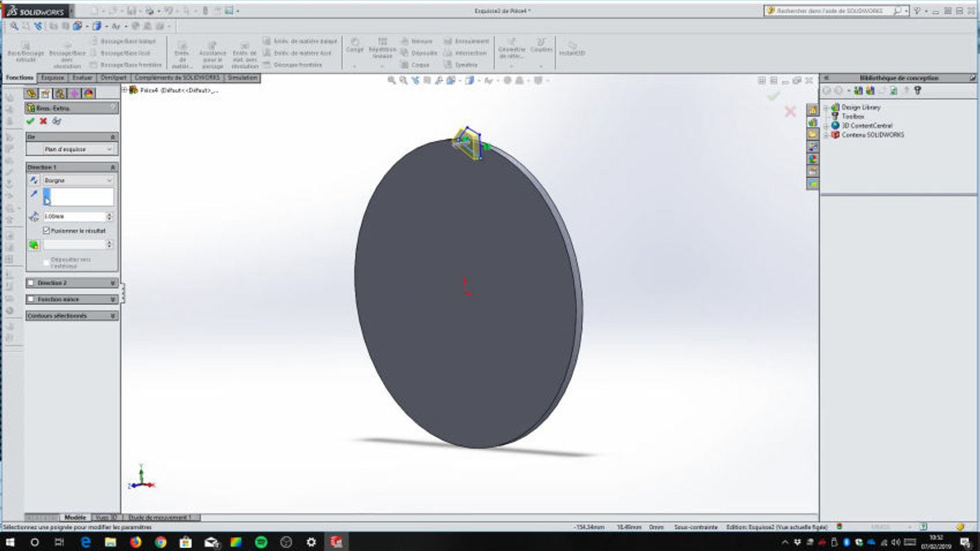
Task: Click the detailed preview glasses icon
Action: [57, 121]
